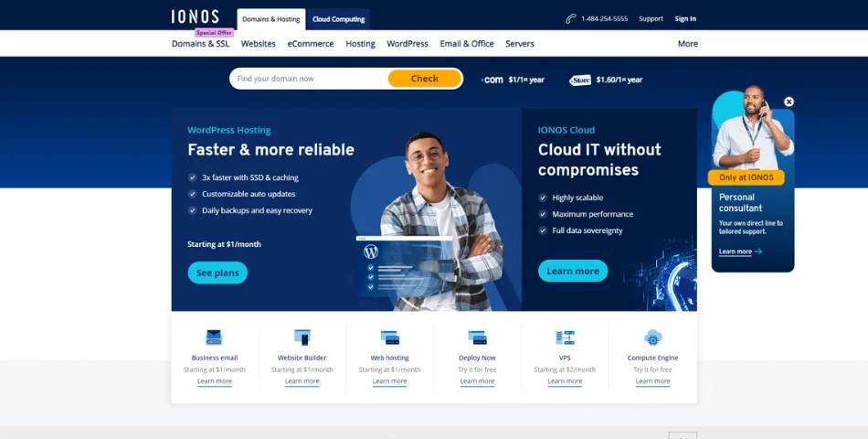
Task: Click 'Starting at $1/month' in hero
Action: point(224,244)
